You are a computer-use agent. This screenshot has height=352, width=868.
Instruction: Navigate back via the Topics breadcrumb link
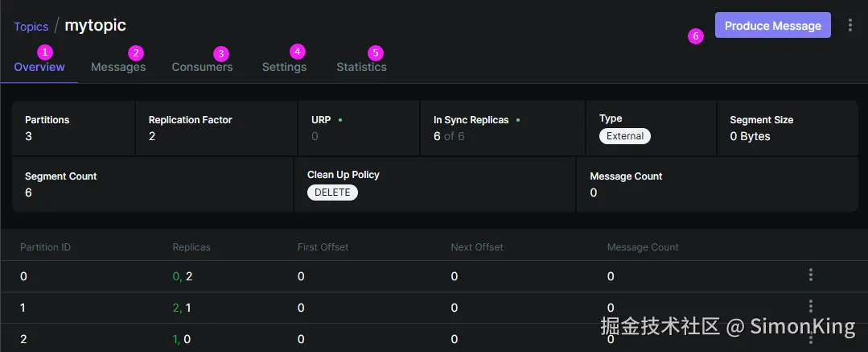[x=31, y=27]
